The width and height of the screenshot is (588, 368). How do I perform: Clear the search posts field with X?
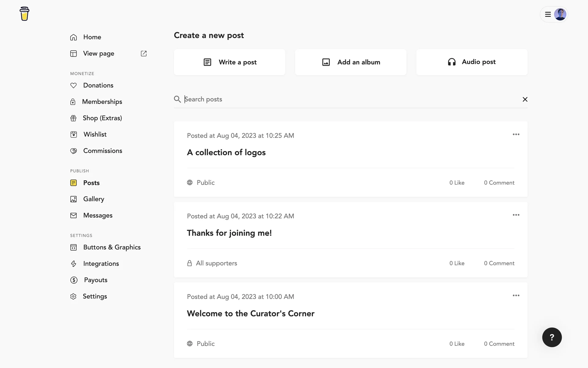pos(525,99)
